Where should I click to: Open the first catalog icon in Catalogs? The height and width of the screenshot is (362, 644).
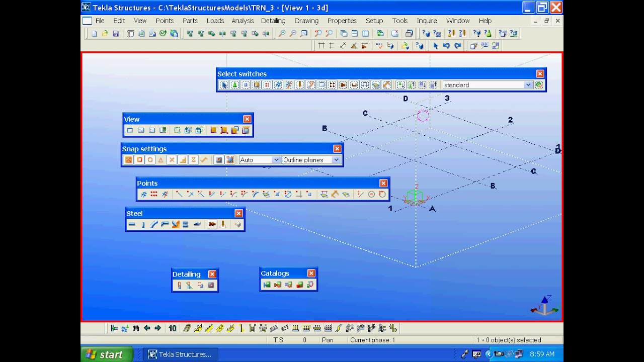(x=267, y=285)
